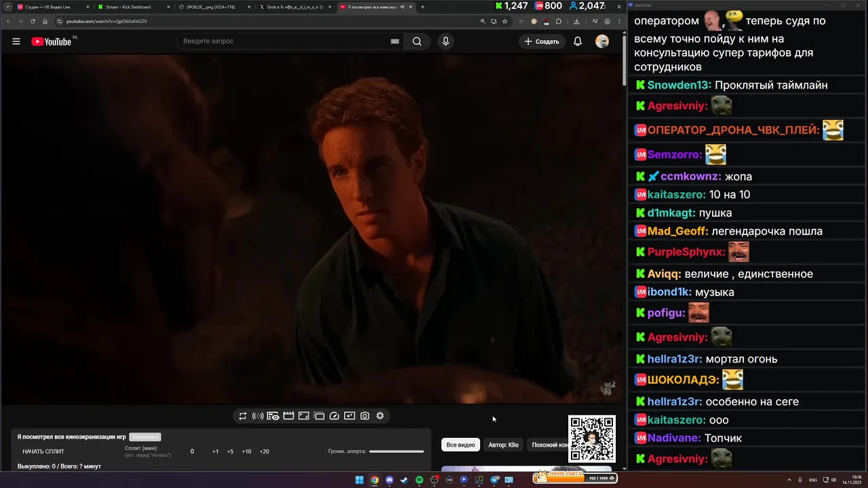Image resolution: width=868 pixels, height=488 pixels.
Task: Open the playback speed gauge icon
Action: pyautogui.click(x=334, y=416)
